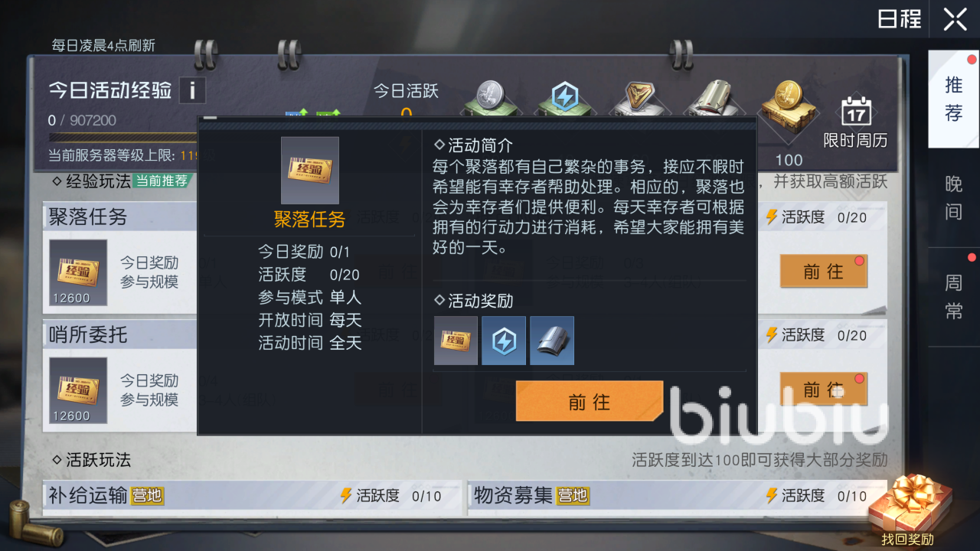
Task: Tap the silver material reward in 活动奖励
Action: click(x=552, y=341)
